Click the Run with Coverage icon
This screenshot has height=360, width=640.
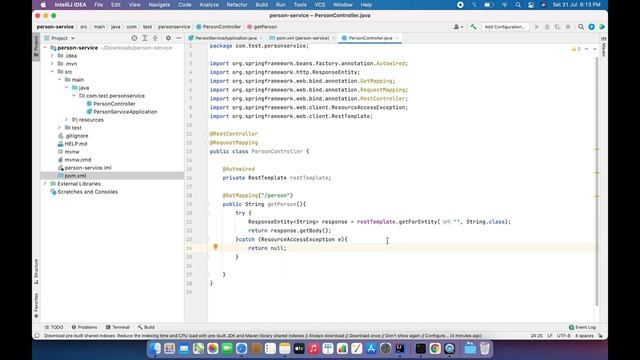coord(558,27)
